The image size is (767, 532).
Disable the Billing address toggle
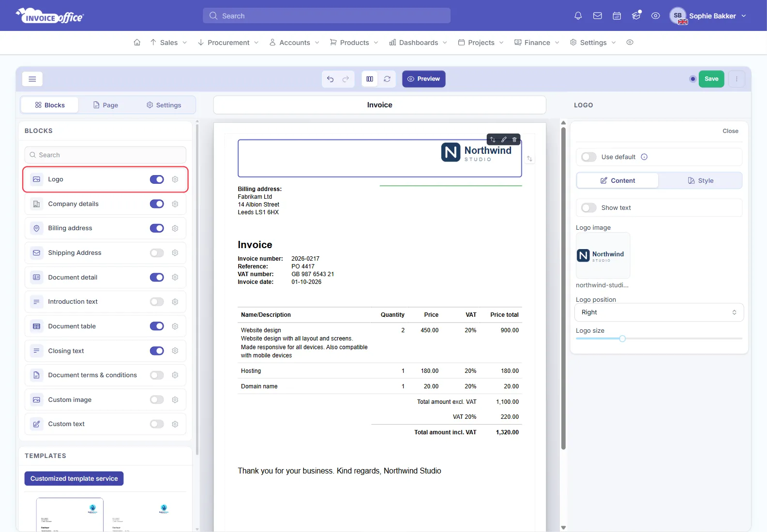point(157,228)
